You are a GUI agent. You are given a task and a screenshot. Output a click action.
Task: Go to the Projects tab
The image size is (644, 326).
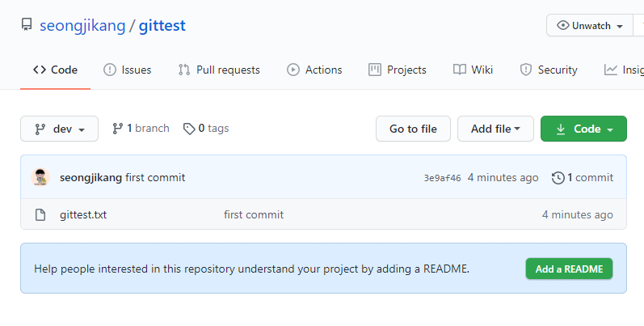(398, 70)
